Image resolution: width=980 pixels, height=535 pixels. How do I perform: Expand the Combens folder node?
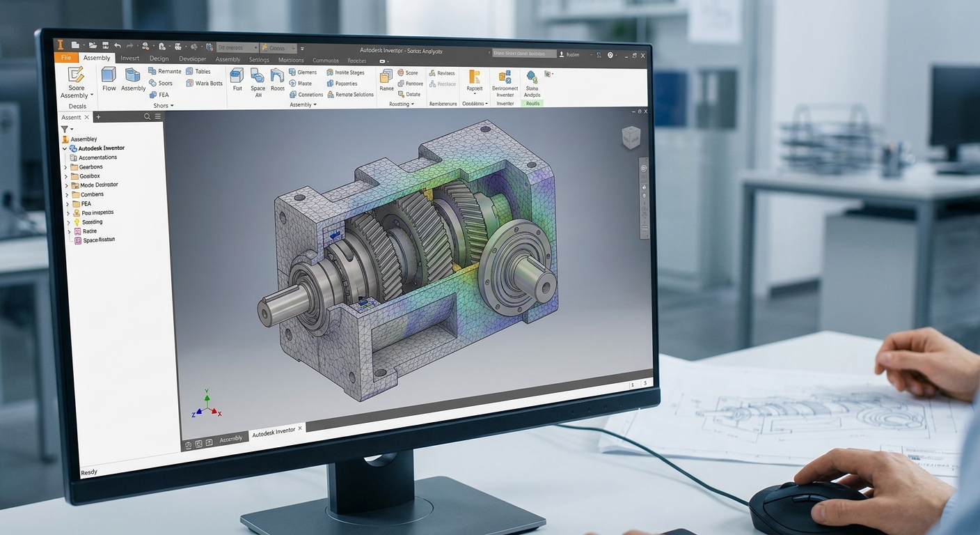67,195
